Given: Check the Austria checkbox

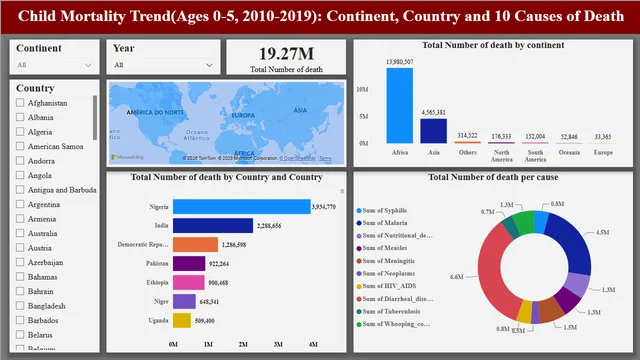Looking at the screenshot, I should [20, 247].
